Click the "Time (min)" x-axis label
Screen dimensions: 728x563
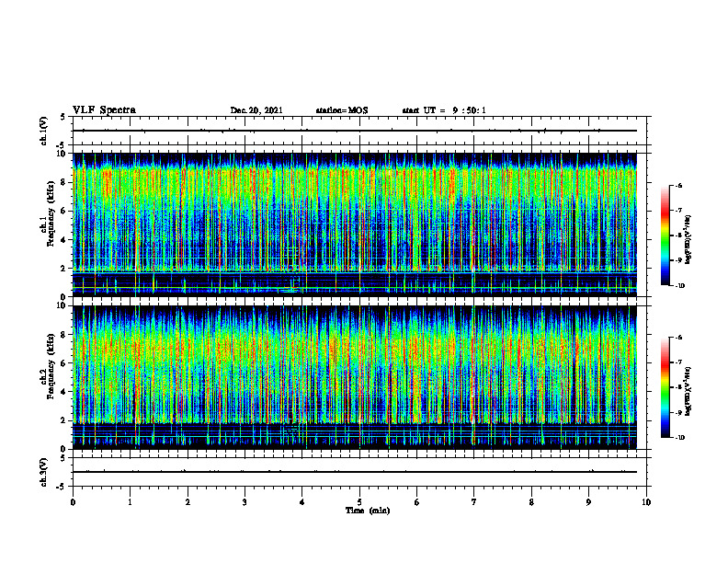[x=368, y=511]
